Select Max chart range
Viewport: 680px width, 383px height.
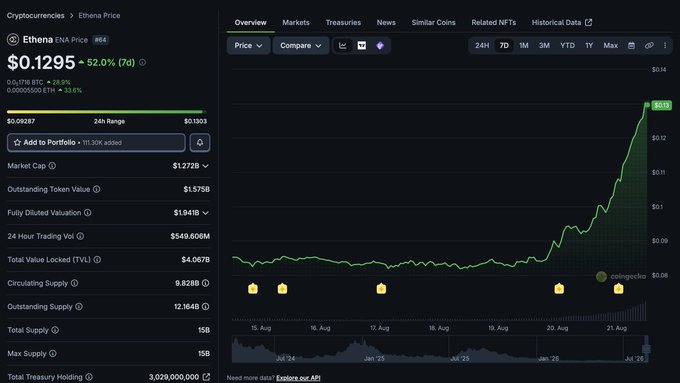[611, 46]
